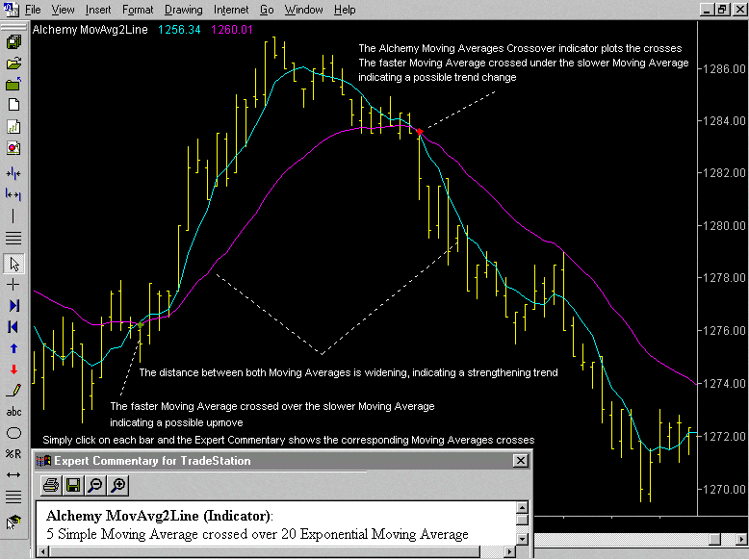
Task: Click the green folder with blue arrow icon
Action: click(13, 84)
